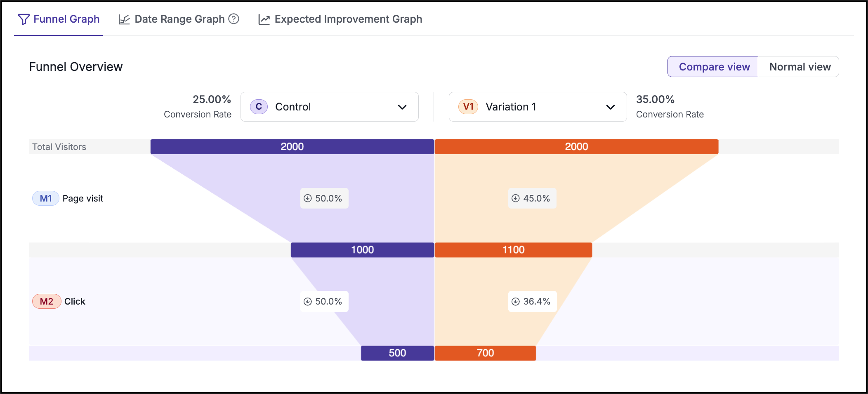868x394 pixels.
Task: Select the M2 metric badge
Action: (47, 301)
